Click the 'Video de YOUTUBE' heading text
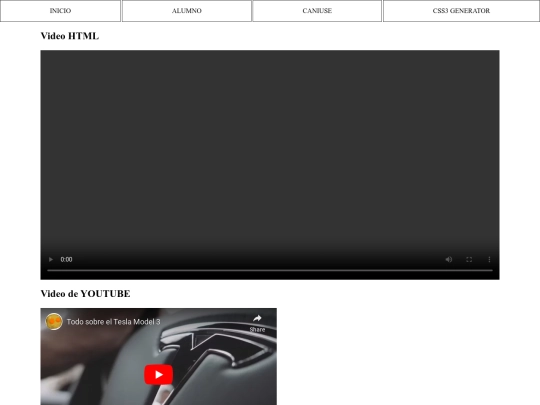 (x=85, y=293)
